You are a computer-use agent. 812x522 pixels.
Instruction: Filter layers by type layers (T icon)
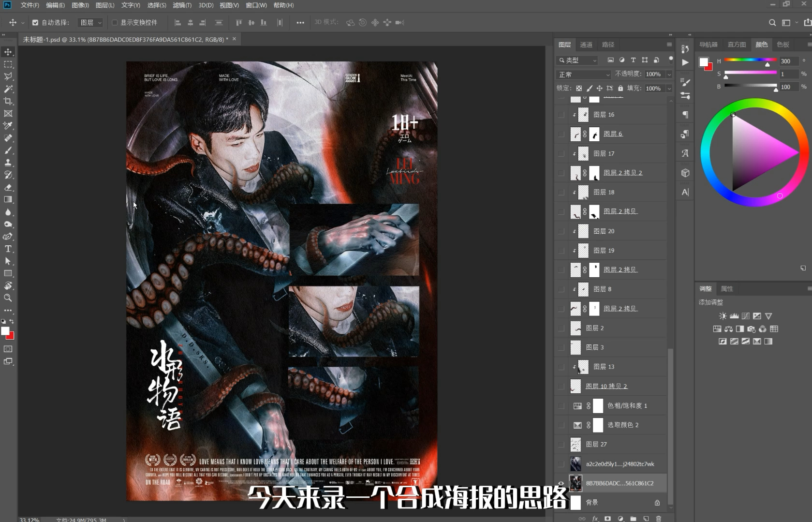[x=633, y=60]
